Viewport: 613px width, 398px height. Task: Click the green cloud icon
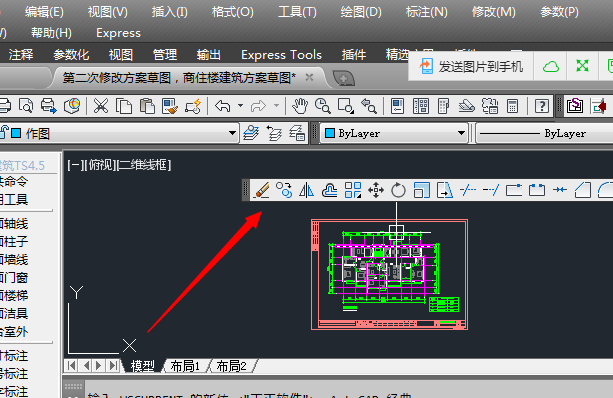click(550, 66)
